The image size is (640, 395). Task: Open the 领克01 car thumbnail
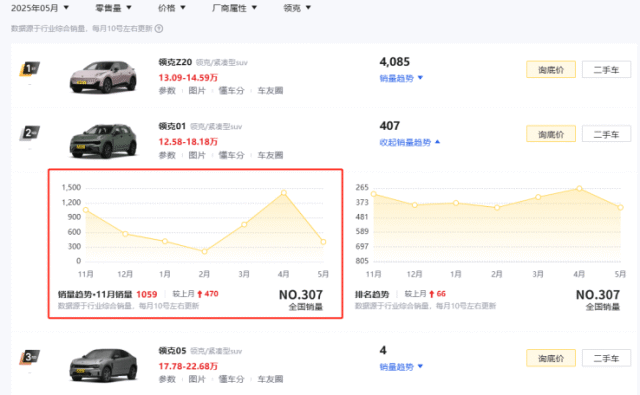coord(103,141)
